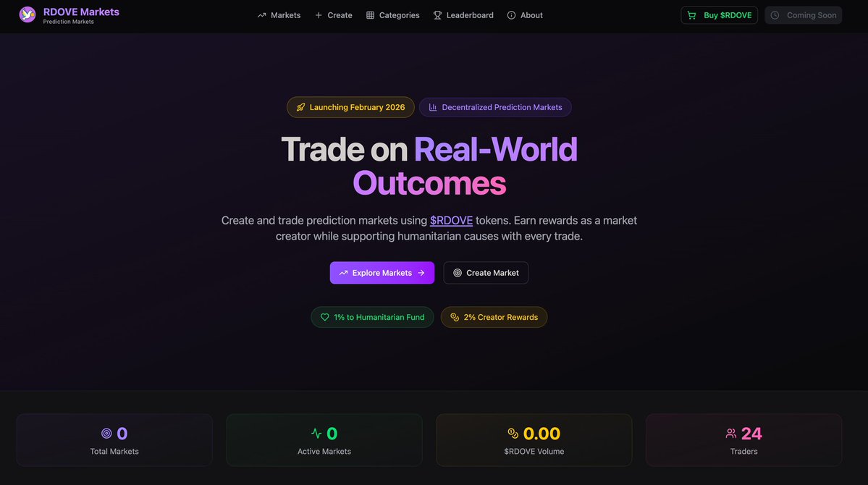The image size is (868, 485).
Task: Click the clock icon beside Coming Soon
Action: pyautogui.click(x=775, y=15)
